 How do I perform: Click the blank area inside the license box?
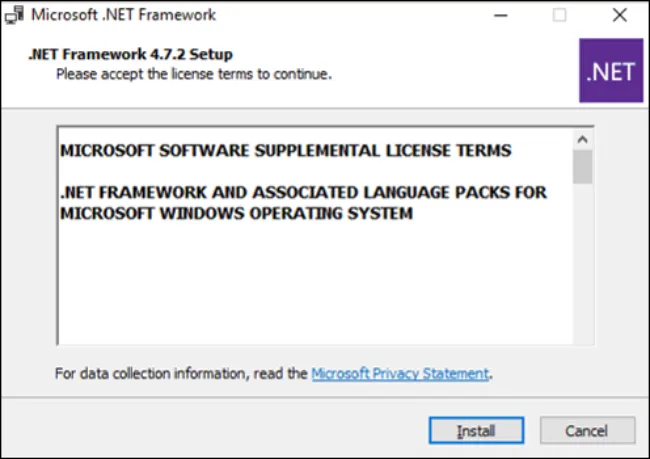pos(315,282)
